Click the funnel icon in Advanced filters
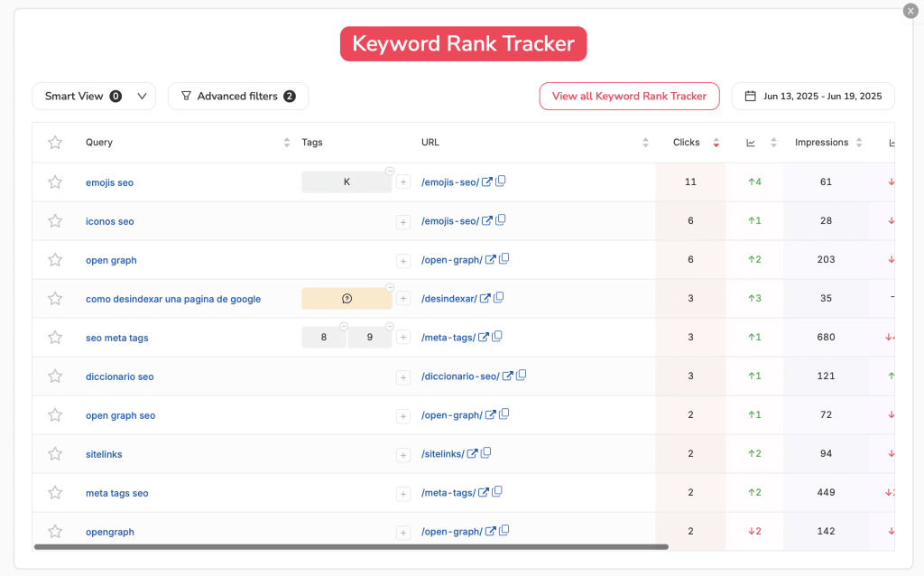Screen dimensions: 924x576 tap(186, 96)
